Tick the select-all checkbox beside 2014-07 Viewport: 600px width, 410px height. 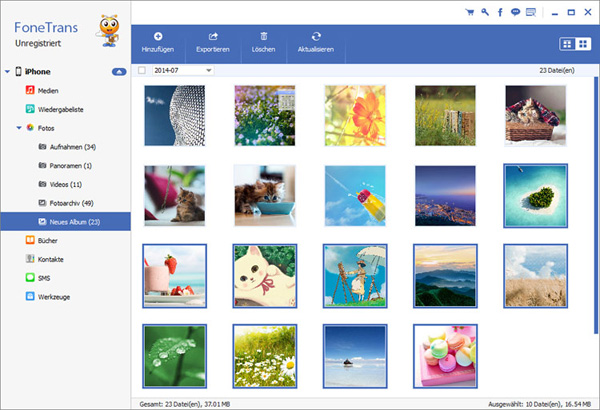pos(141,71)
